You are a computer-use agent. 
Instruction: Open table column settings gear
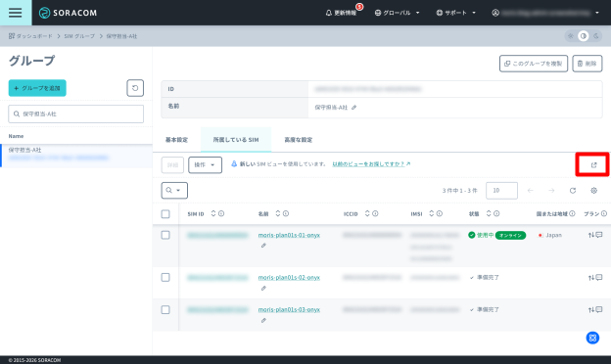coord(593,191)
